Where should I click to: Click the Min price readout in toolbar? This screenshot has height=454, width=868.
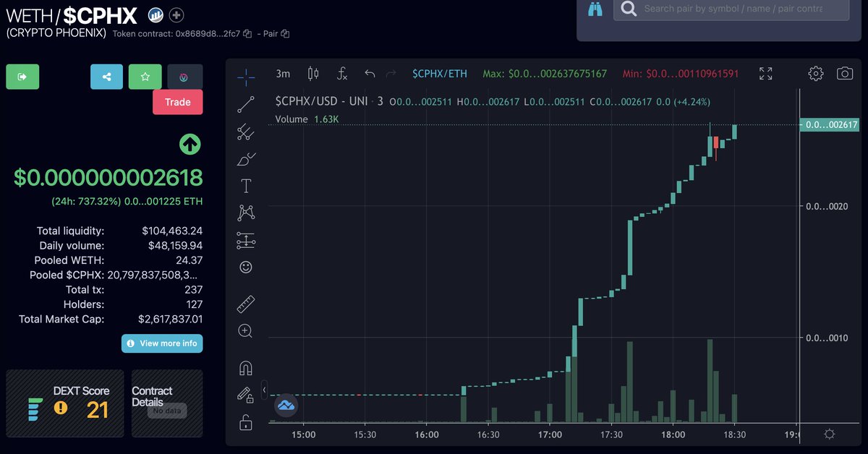(680, 74)
